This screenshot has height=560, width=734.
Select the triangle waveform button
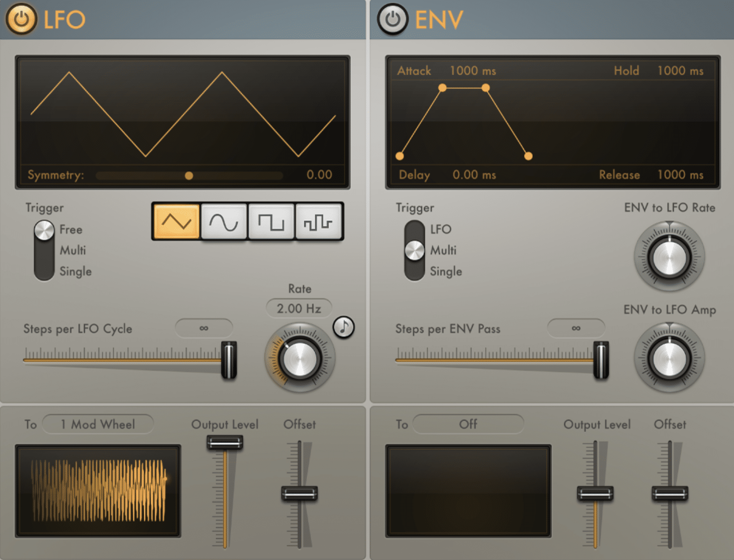tap(176, 221)
